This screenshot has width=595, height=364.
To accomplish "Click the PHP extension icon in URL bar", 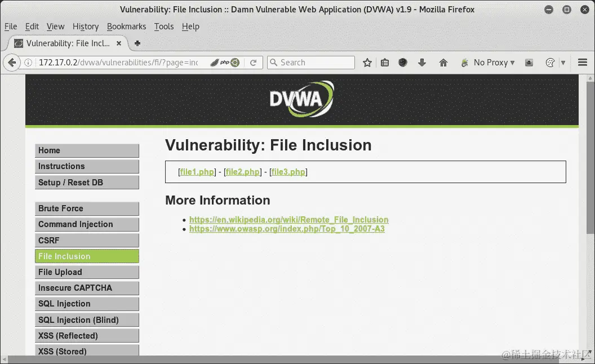I will point(225,63).
